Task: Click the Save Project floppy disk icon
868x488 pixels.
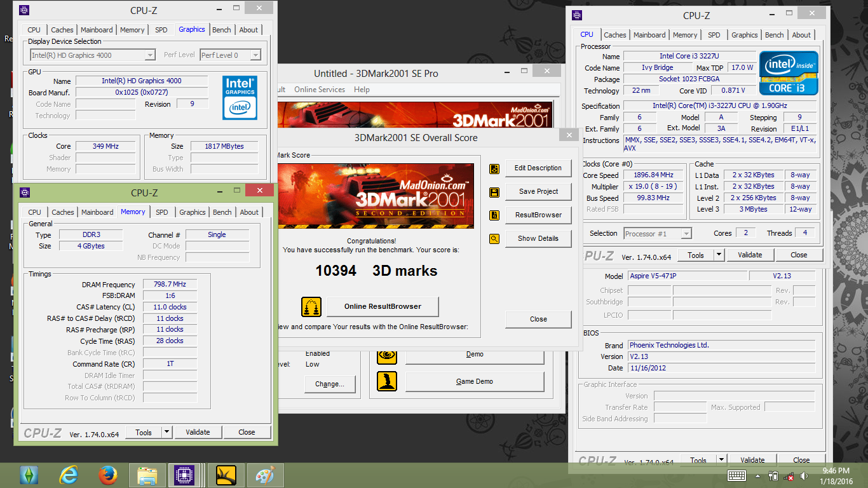Action: tap(494, 192)
